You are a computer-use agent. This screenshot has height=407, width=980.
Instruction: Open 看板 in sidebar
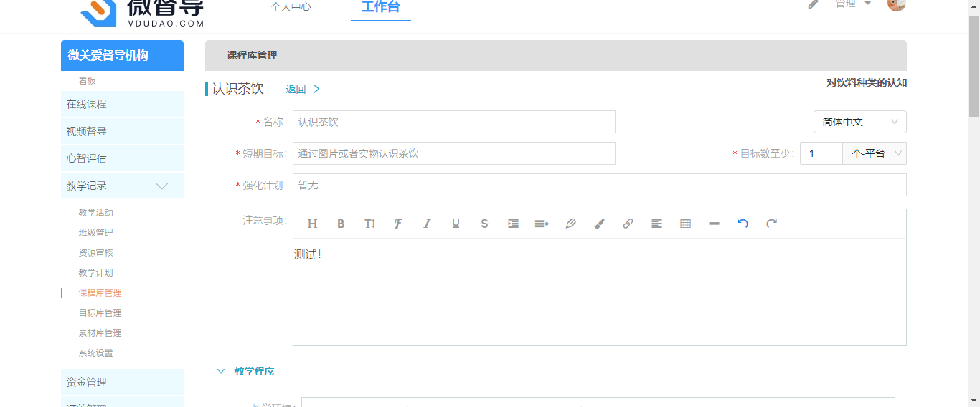point(87,81)
